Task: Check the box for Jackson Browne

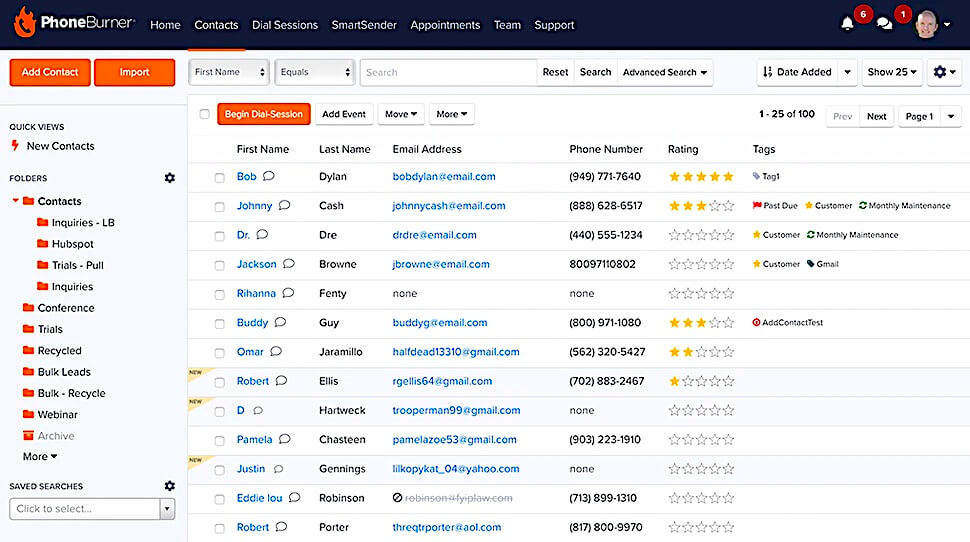Action: 220,265
